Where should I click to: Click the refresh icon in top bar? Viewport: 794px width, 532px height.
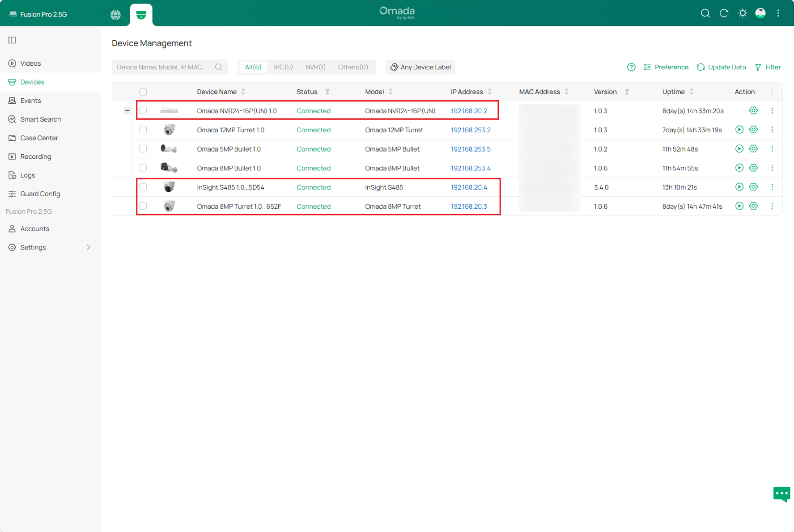tap(724, 13)
